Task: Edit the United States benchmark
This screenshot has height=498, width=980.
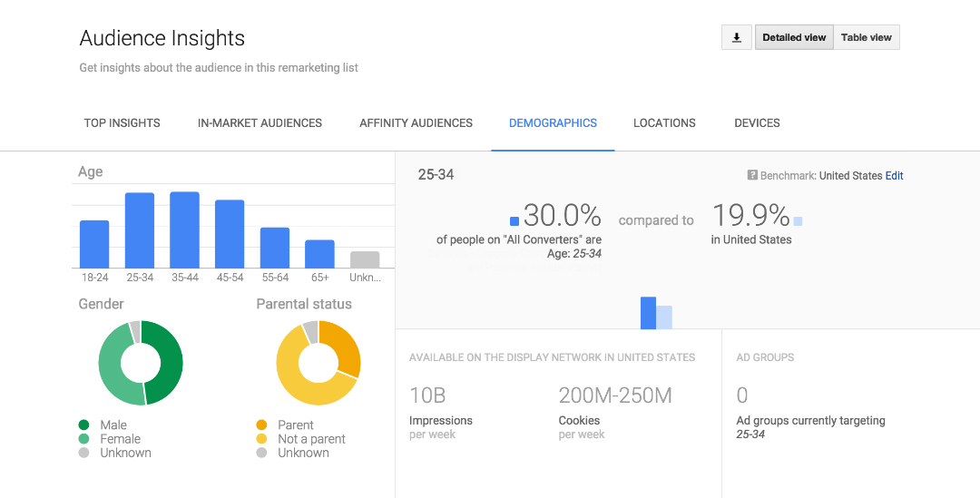Action: tap(895, 176)
